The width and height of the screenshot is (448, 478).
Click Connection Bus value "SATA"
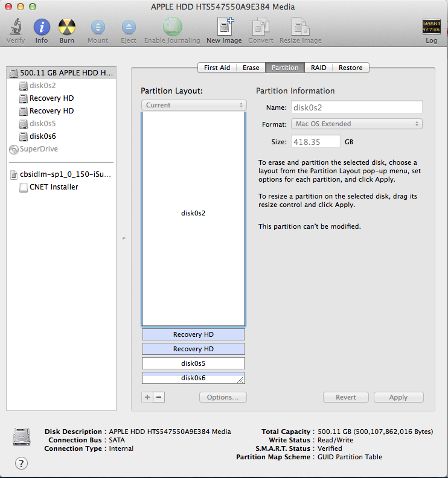pyautogui.click(x=117, y=440)
